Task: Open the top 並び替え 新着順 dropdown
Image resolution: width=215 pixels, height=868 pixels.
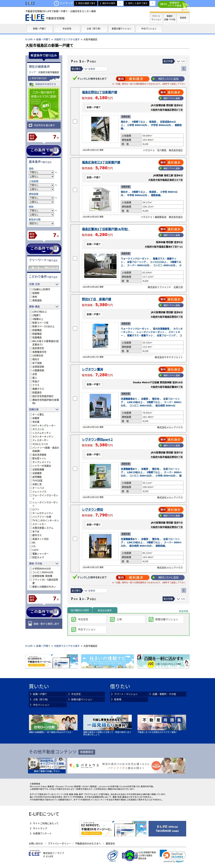Action: click(x=95, y=69)
